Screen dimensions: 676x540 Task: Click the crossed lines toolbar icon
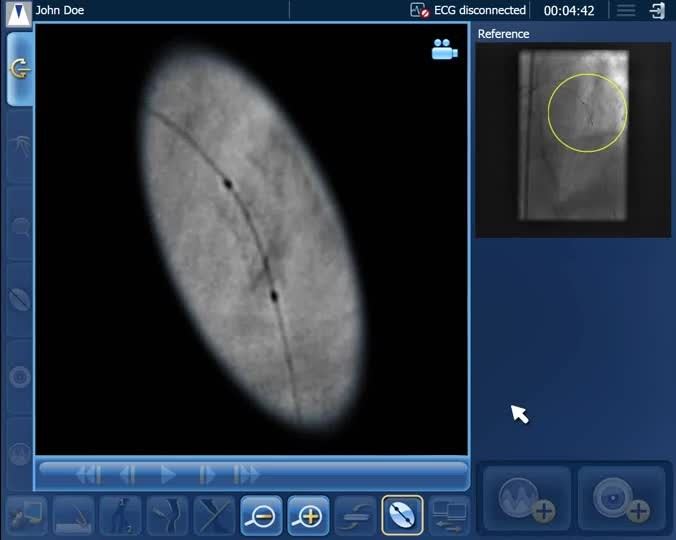(x=214, y=515)
